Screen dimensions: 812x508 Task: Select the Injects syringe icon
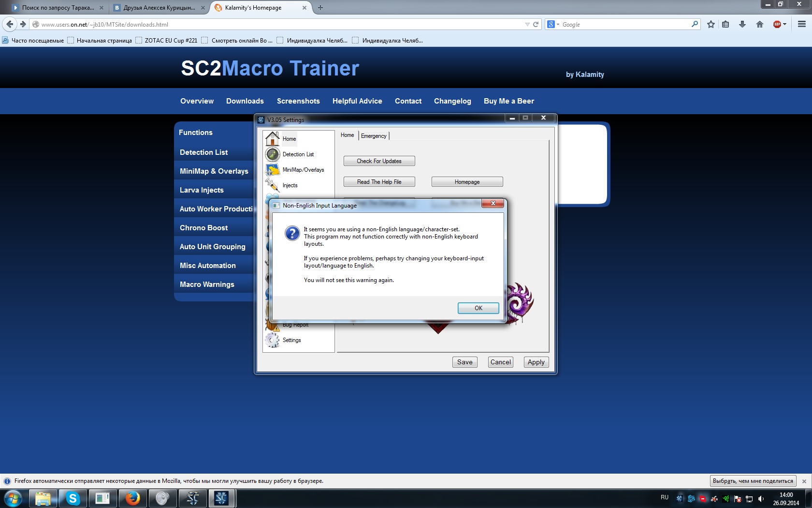click(x=273, y=185)
